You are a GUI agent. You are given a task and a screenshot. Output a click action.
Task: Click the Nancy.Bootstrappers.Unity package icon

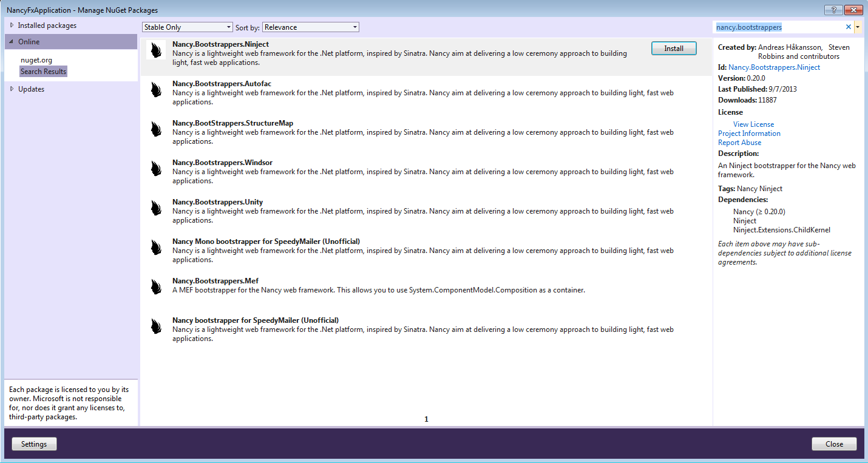156,208
